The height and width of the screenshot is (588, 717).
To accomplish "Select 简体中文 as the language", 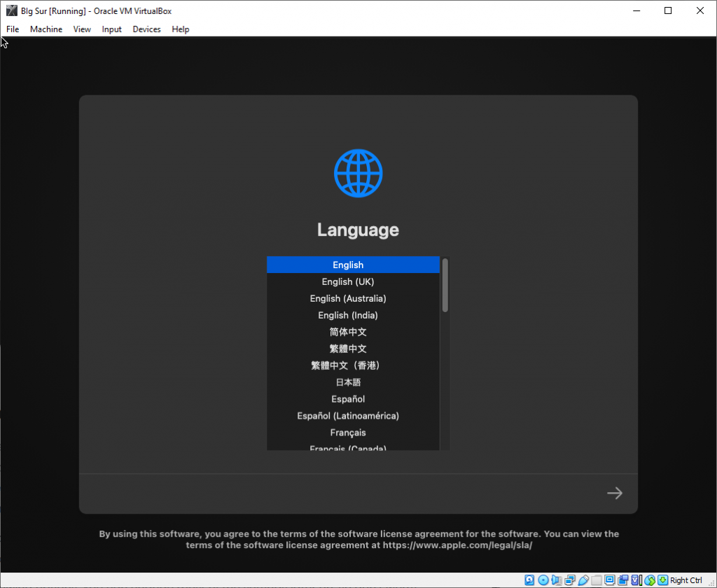I will pos(348,332).
